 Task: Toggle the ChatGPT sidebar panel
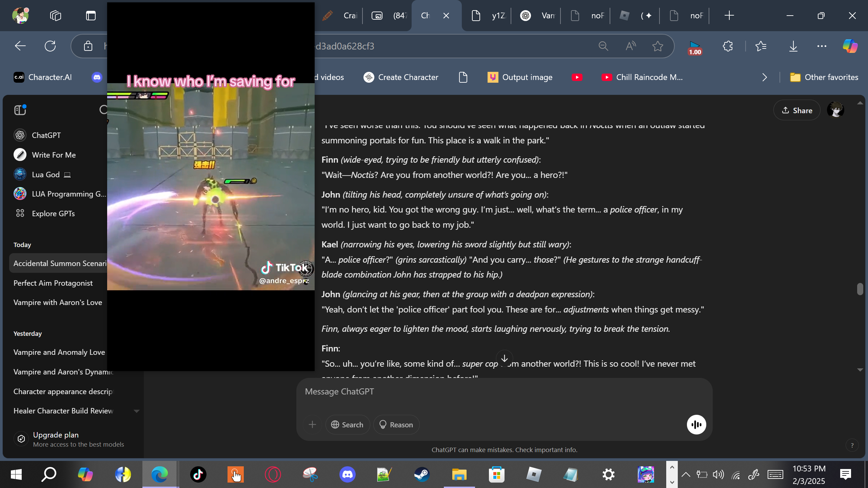(20, 110)
